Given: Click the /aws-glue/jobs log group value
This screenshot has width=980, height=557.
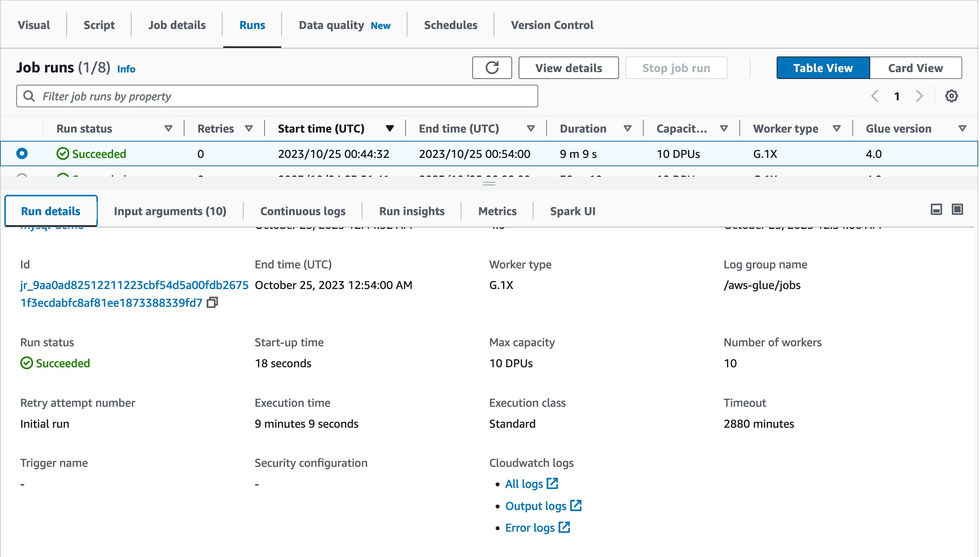Looking at the screenshot, I should (762, 285).
